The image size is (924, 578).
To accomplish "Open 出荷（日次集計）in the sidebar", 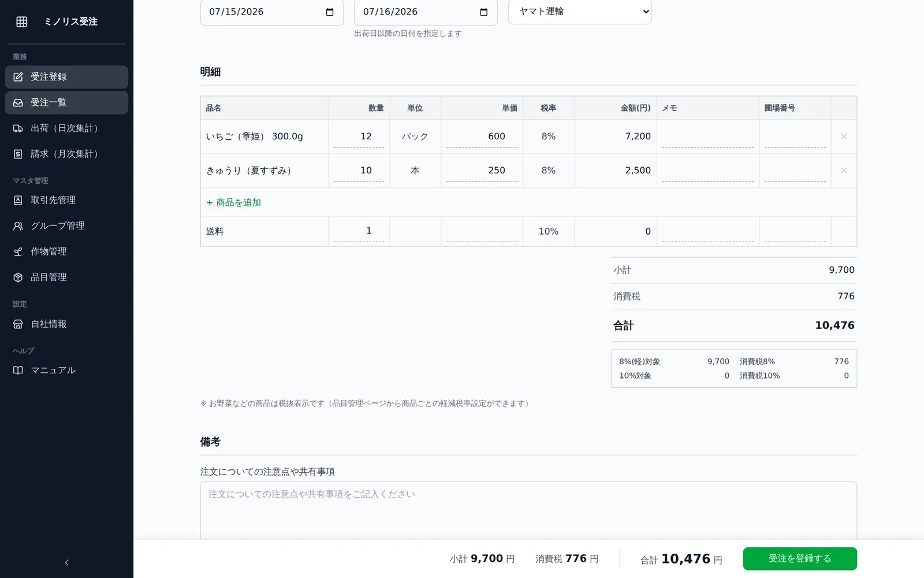I will tap(66, 128).
